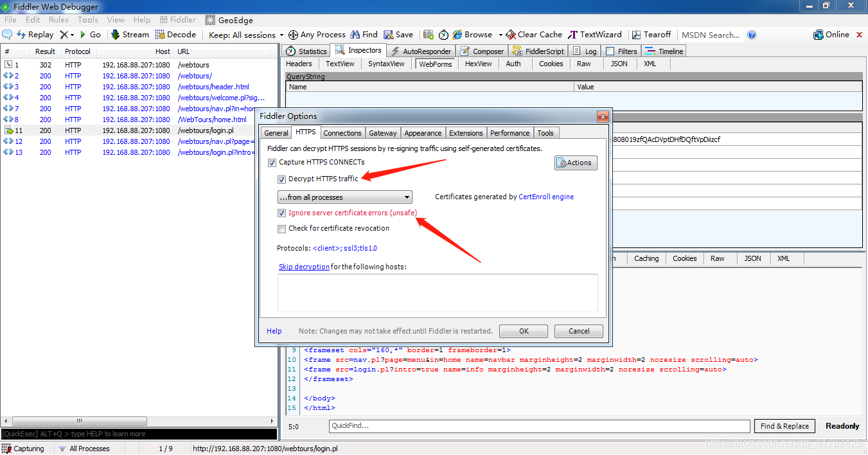Click the Go resume toolbar button
This screenshot has width=868, height=455.
90,35
